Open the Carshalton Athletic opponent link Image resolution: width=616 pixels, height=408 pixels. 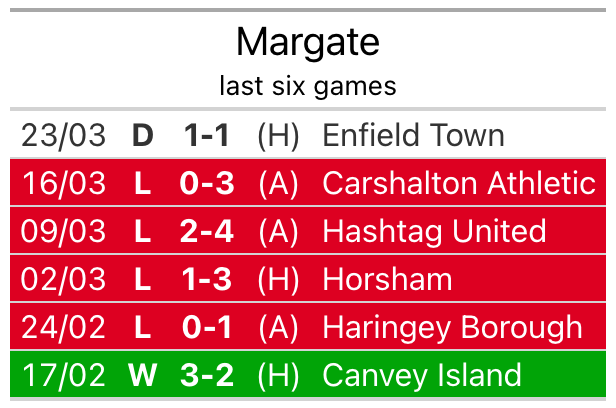click(459, 183)
